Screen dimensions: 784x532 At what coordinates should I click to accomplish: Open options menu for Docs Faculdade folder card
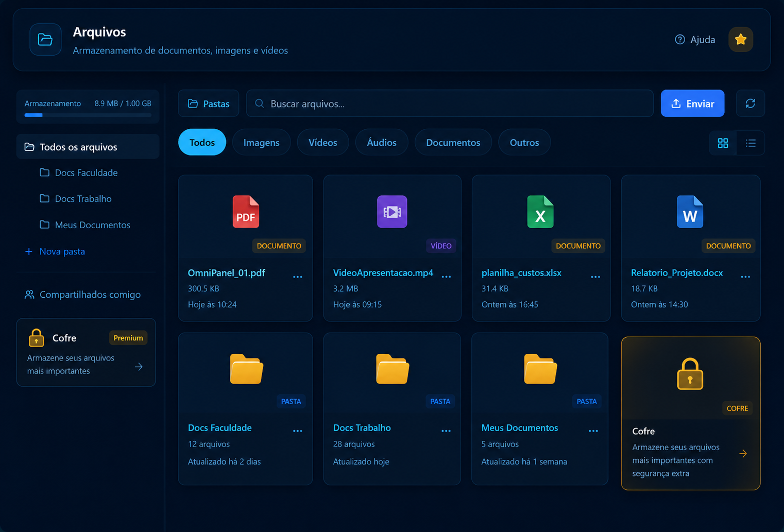298,431
